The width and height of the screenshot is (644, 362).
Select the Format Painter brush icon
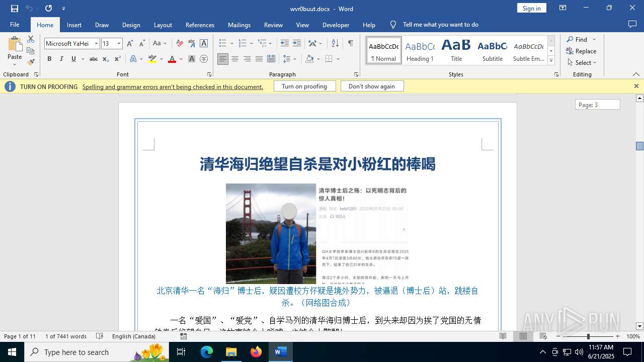click(31, 62)
